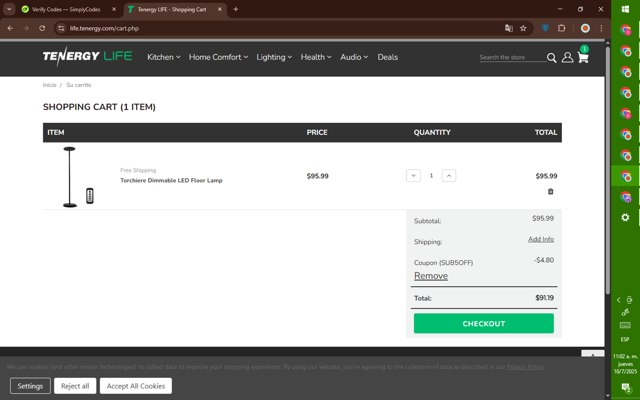Click the Tenergy Life logo

tap(87, 56)
